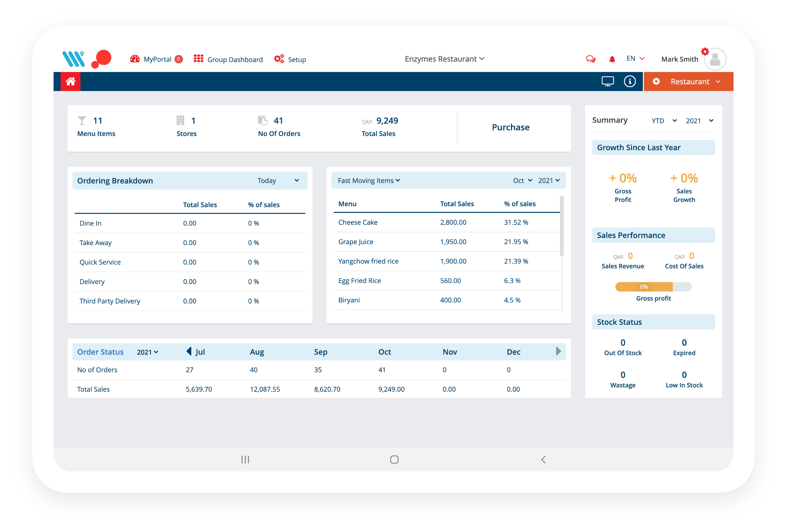
Task: Open the Restaurant module switcher
Action: (x=694, y=81)
